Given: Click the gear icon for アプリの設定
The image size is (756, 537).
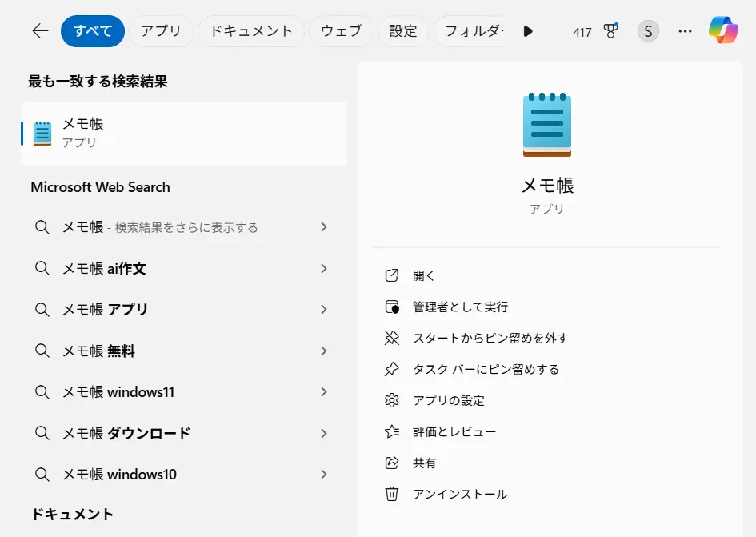Looking at the screenshot, I should pyautogui.click(x=391, y=400).
